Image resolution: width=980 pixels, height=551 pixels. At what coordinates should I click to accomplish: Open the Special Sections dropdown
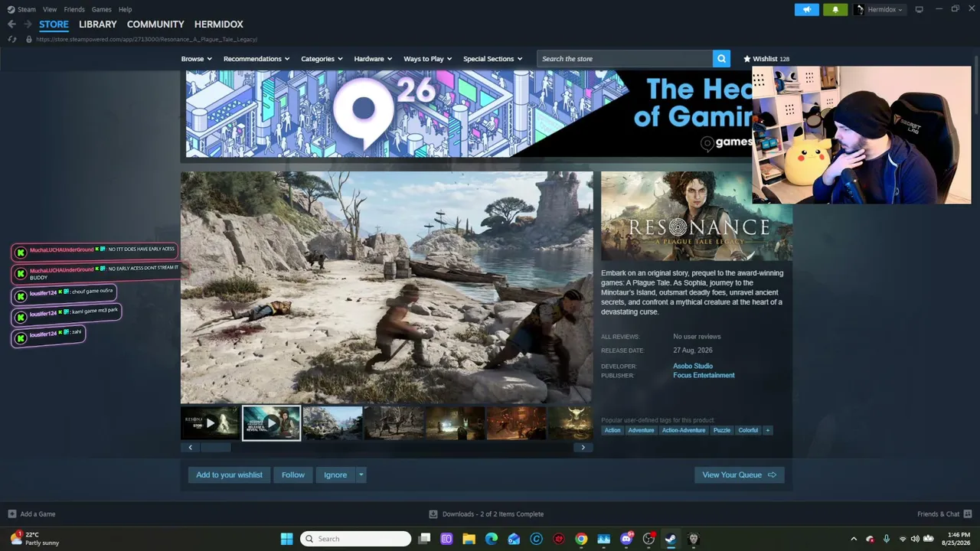pyautogui.click(x=493, y=59)
